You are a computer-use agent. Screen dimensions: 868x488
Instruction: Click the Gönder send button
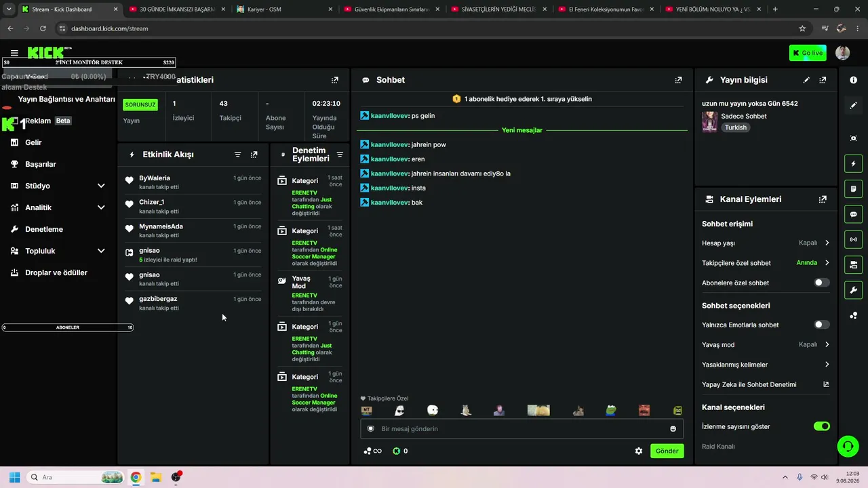(667, 451)
